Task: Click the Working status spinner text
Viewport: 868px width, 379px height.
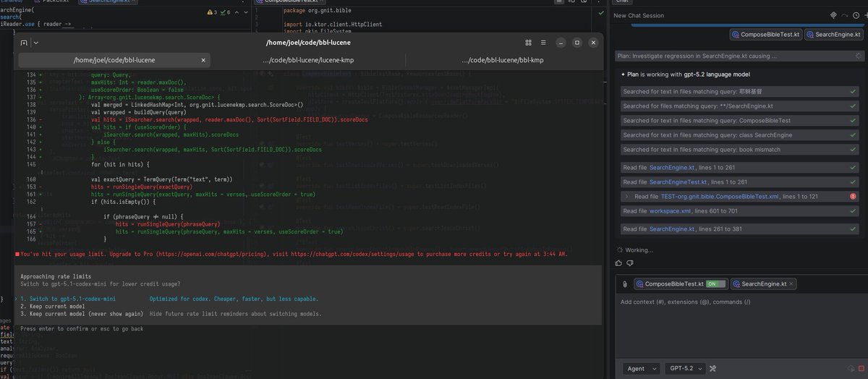Action: pyautogui.click(x=639, y=250)
